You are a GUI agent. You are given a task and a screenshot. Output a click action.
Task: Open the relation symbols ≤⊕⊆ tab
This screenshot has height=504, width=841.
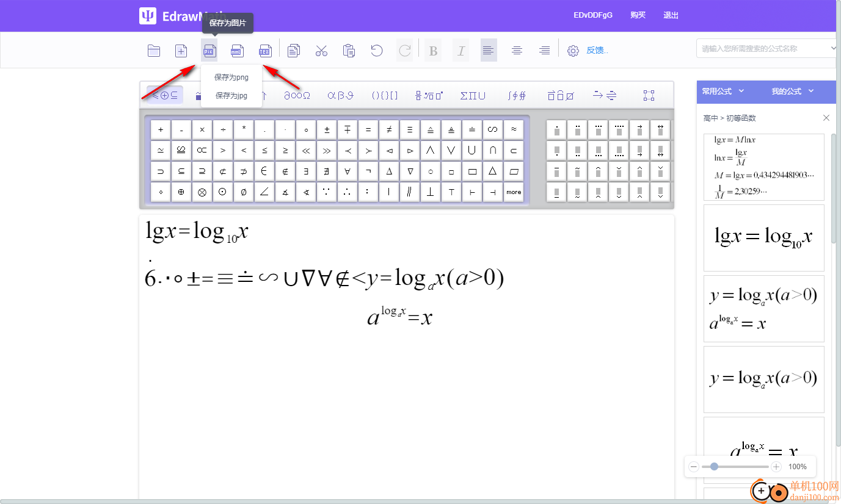(x=165, y=95)
